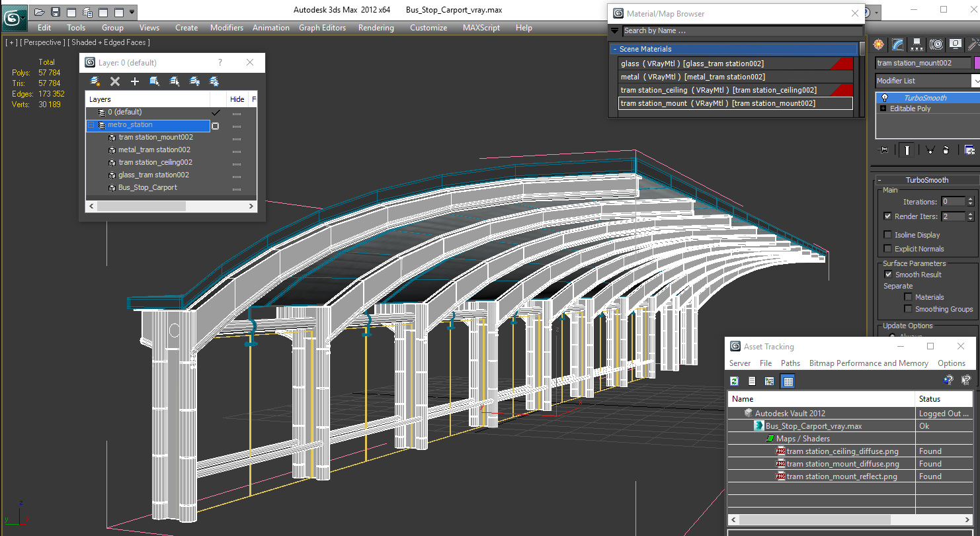Toggle the Smooth Result checkbox

tap(888, 275)
